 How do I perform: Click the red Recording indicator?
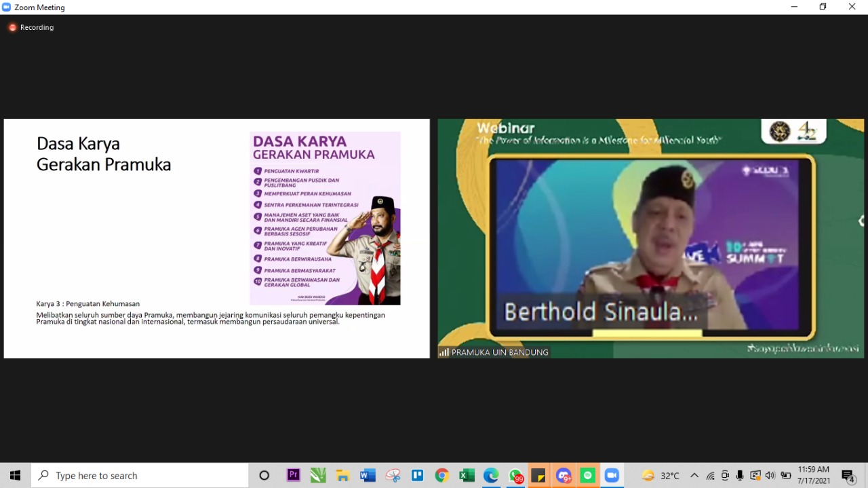pos(12,27)
